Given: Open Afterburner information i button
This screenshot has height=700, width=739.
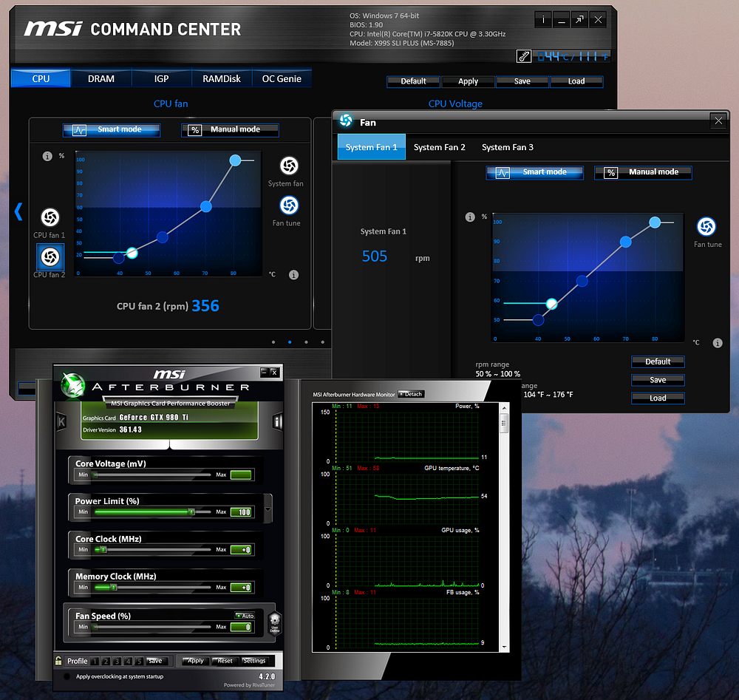Looking at the screenshot, I should tap(278, 421).
